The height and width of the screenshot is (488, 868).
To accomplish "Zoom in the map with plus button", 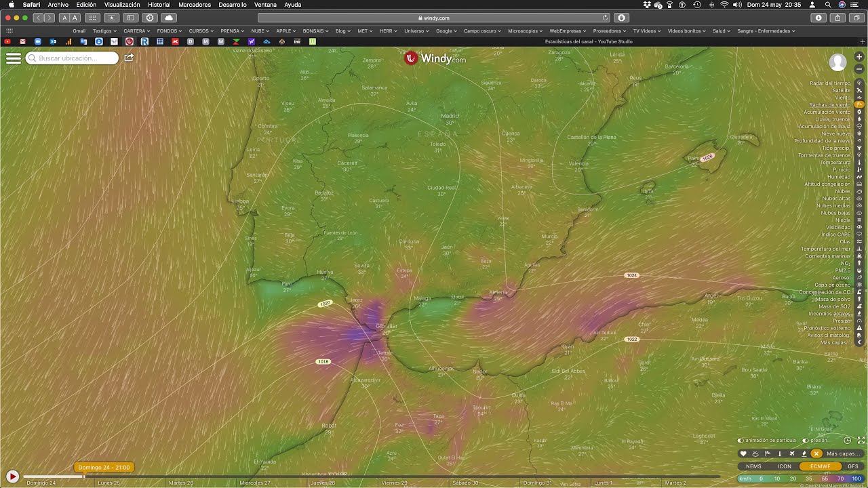I will 859,57.
